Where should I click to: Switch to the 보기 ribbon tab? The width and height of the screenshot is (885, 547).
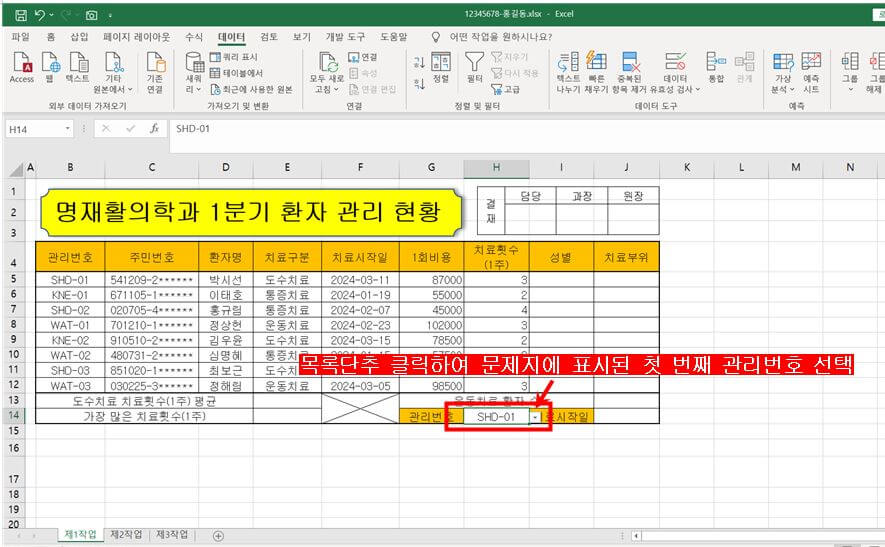[x=301, y=37]
